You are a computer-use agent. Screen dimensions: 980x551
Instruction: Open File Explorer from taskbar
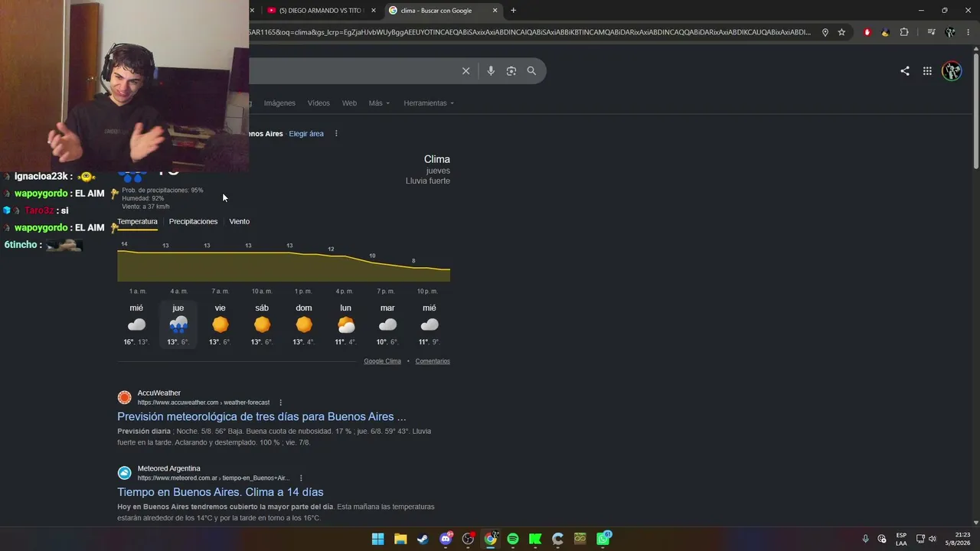[x=400, y=539]
